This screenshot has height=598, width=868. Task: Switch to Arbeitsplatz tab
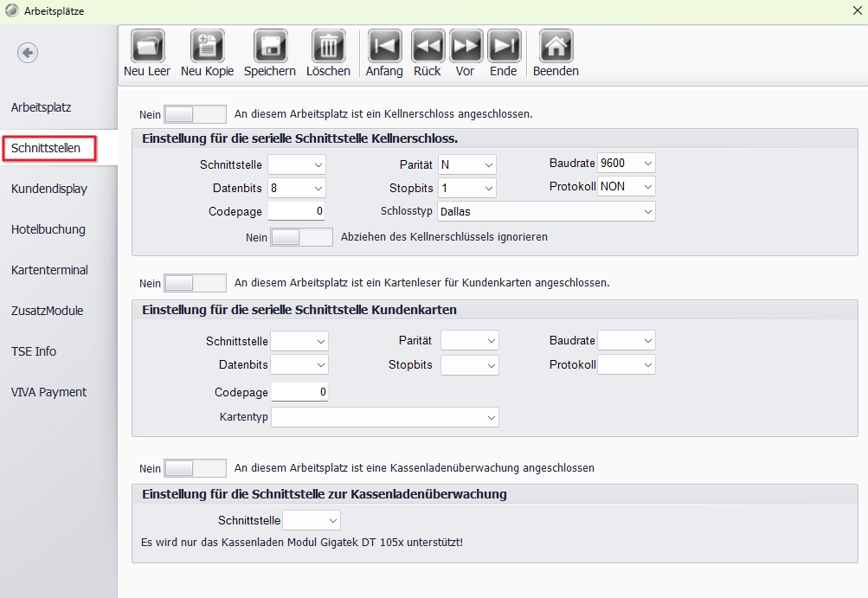click(x=41, y=107)
